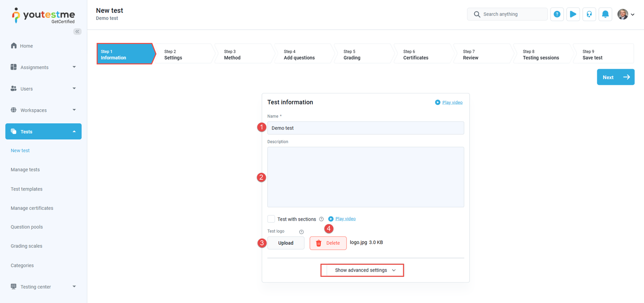Click the Test logo help tooltip icon

point(301,232)
